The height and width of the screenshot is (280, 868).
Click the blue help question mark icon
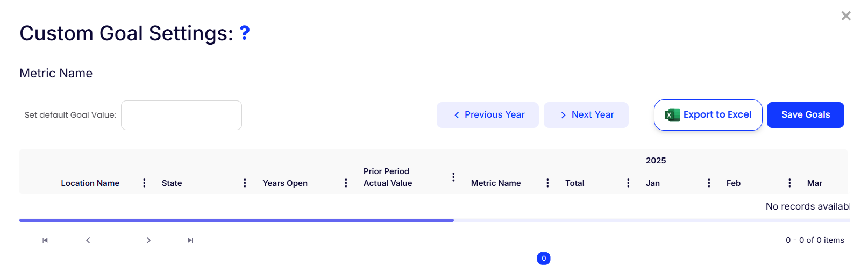245,33
